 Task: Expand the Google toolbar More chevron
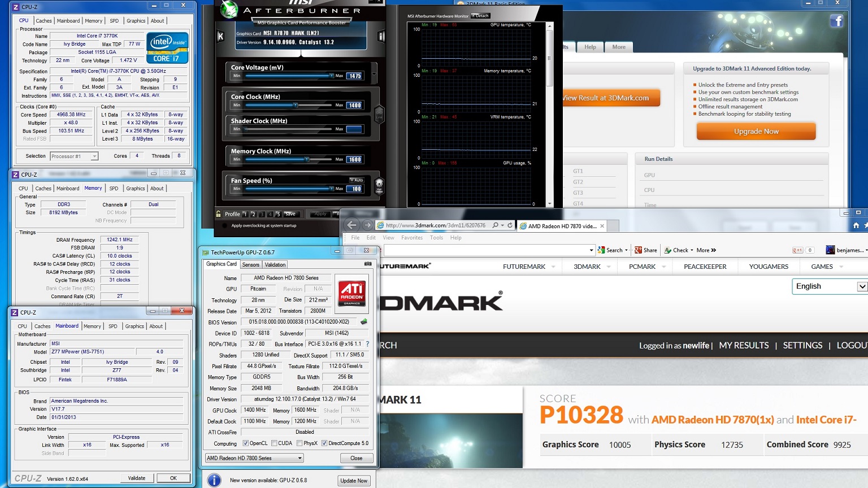[713, 250]
